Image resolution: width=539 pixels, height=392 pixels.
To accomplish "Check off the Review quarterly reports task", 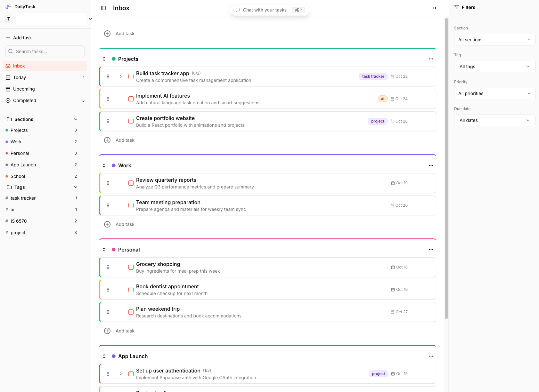I will tap(131, 183).
